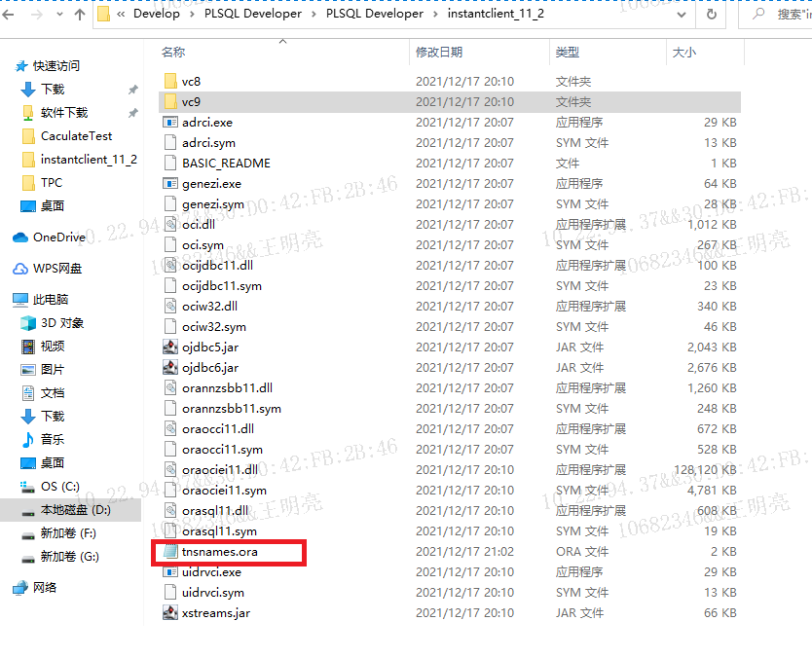Go up one folder level arrow
Screen dimensions: 812x658
[79, 15]
